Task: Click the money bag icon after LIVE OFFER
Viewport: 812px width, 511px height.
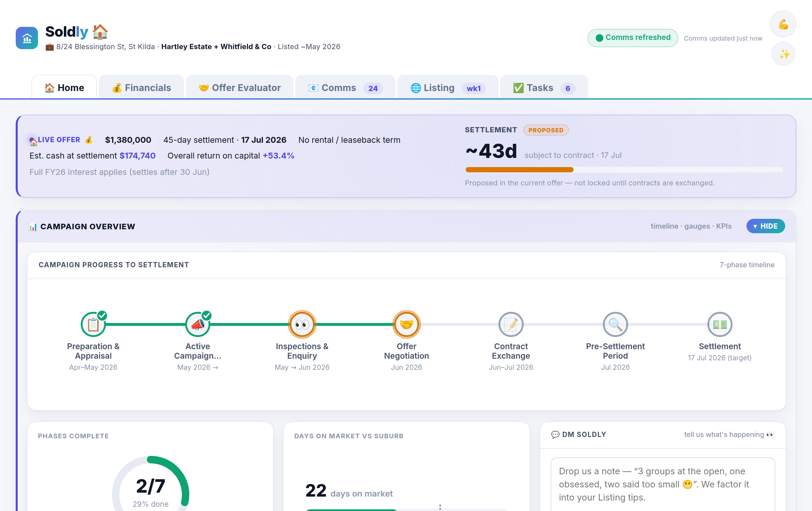Action: 89,140
